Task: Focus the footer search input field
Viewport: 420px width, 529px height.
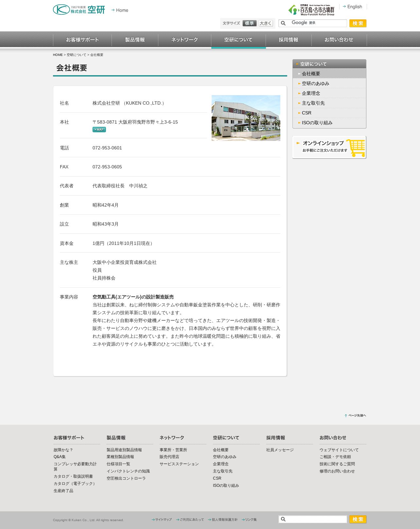Action: 312,519
